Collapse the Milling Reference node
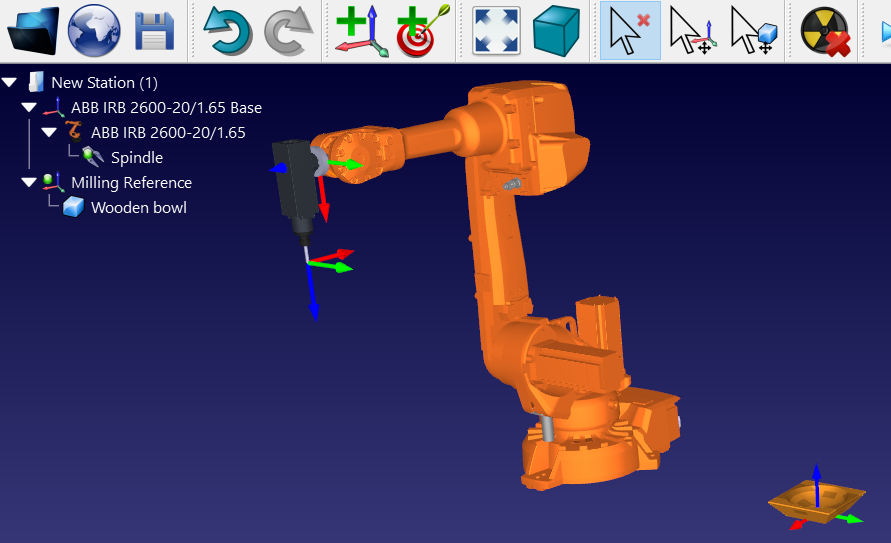 point(29,182)
